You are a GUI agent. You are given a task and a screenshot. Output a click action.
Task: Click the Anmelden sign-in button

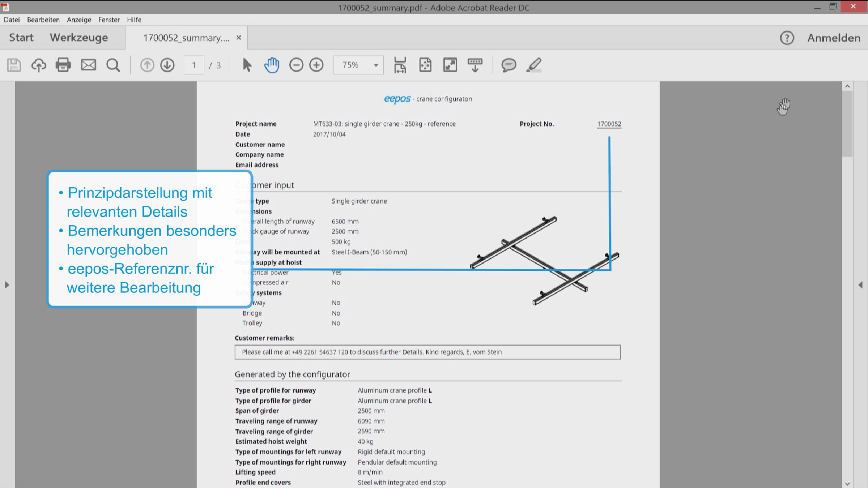tap(834, 38)
